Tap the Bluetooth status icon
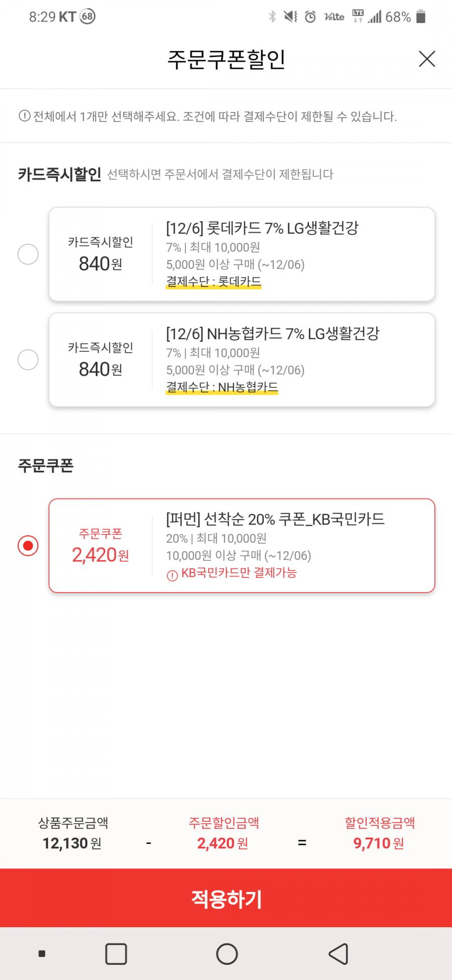This screenshot has height=980, width=452. pyautogui.click(x=272, y=17)
